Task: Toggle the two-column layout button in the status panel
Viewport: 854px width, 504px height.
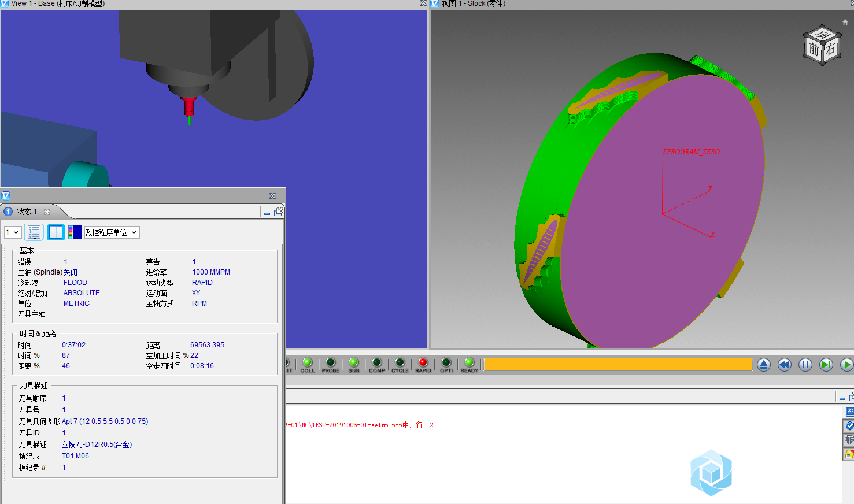Action: (x=56, y=232)
